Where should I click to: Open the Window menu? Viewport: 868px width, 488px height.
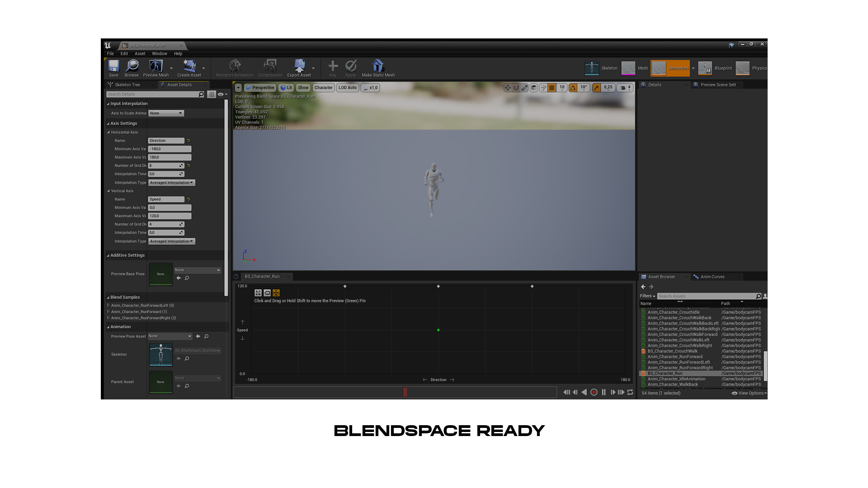tap(159, 53)
